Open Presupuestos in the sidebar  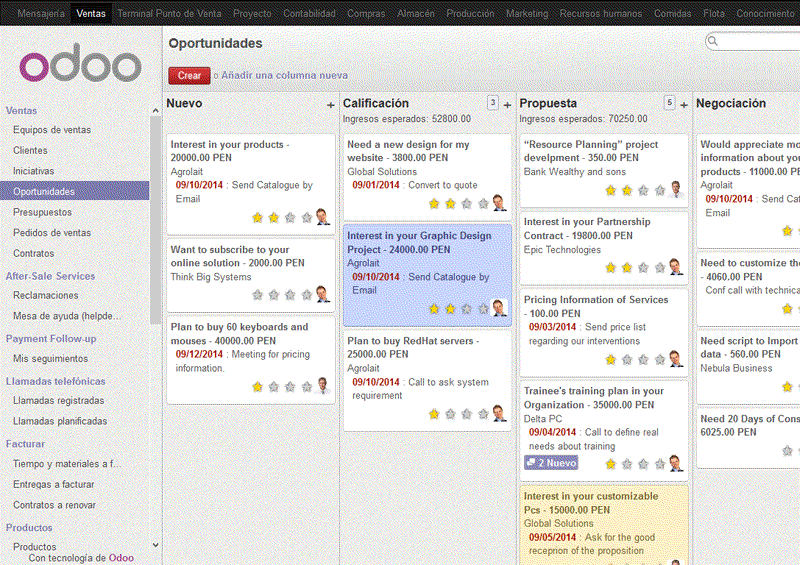(42, 212)
